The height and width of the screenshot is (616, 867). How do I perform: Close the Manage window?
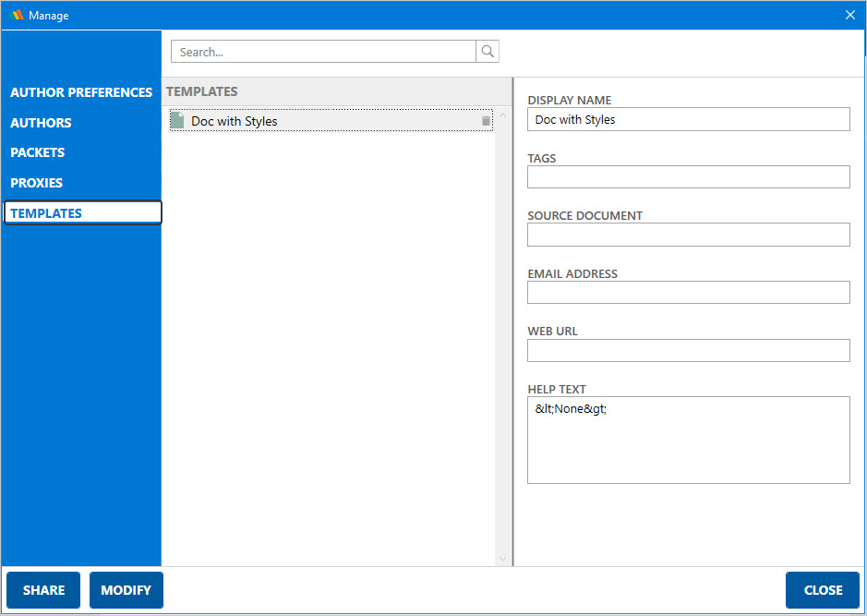coord(850,15)
